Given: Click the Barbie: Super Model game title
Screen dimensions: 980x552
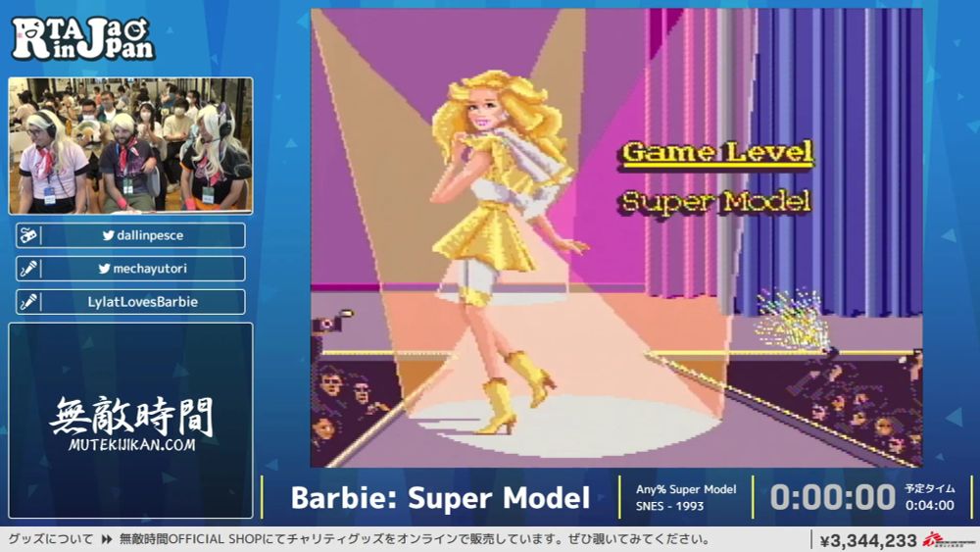Looking at the screenshot, I should [x=440, y=498].
